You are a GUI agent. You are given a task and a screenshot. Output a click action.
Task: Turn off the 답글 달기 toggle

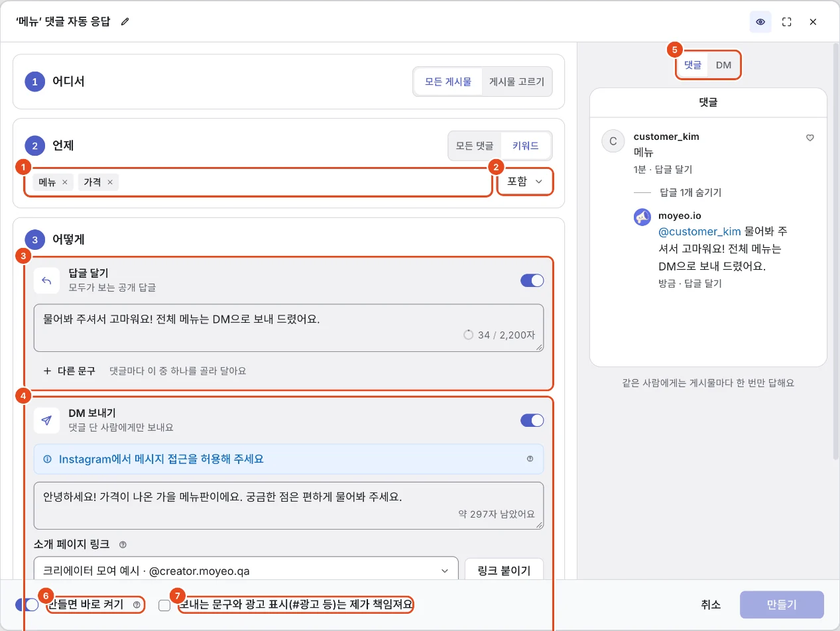coord(532,280)
